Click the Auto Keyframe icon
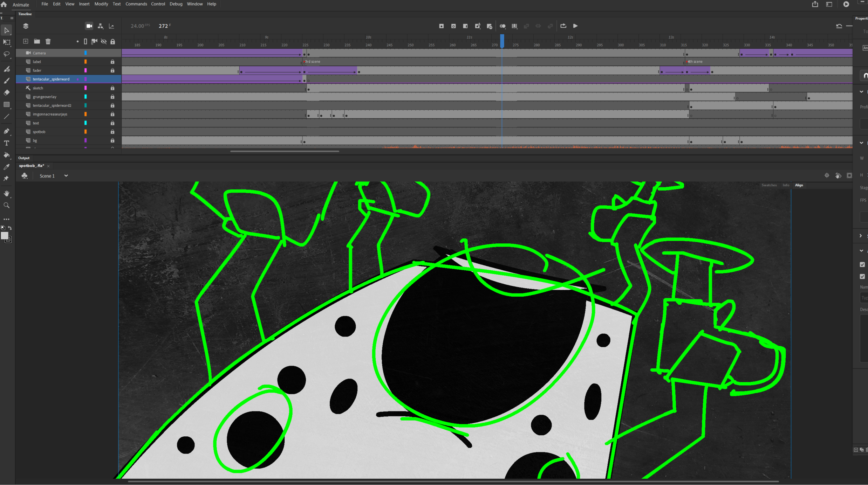Image resolution: width=868 pixels, height=485 pixels. (478, 26)
